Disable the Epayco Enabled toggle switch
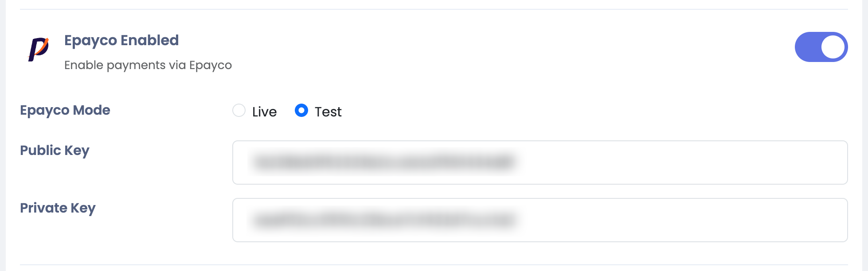This screenshot has width=868, height=271. tap(821, 47)
